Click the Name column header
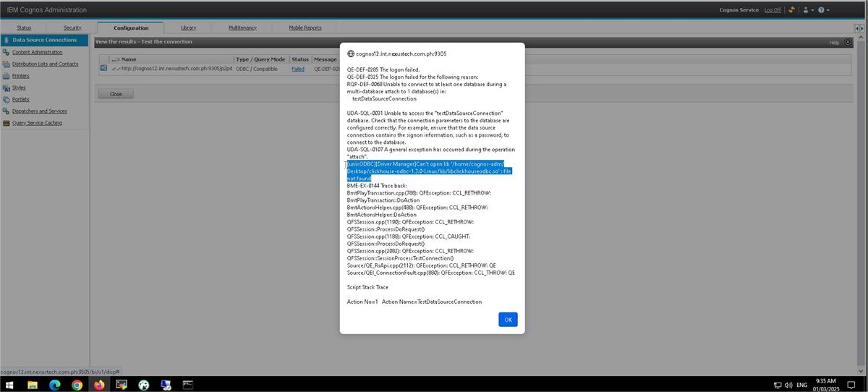The image size is (868, 392). [x=129, y=59]
